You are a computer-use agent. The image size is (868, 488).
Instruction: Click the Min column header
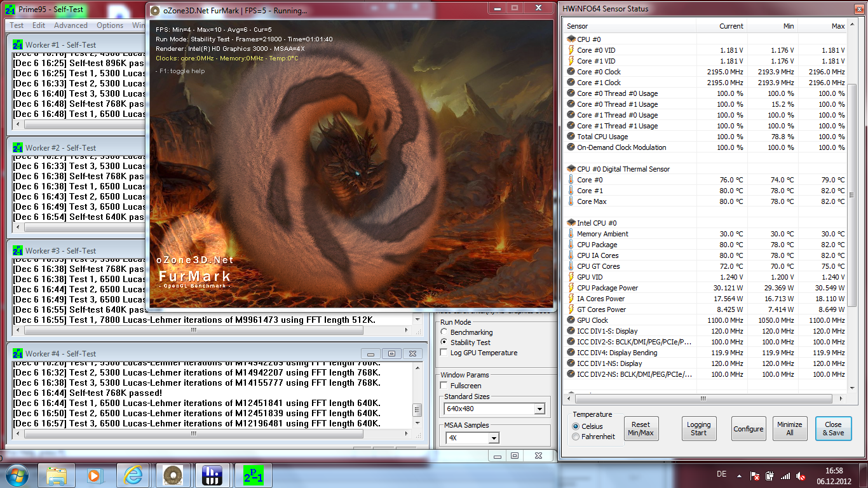click(772, 26)
